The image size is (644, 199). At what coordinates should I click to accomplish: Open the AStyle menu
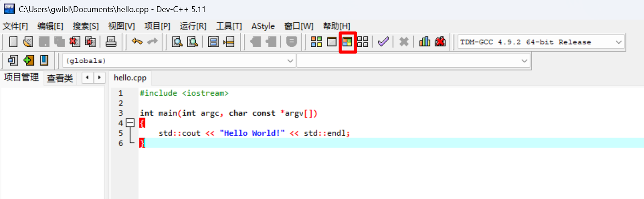(263, 26)
